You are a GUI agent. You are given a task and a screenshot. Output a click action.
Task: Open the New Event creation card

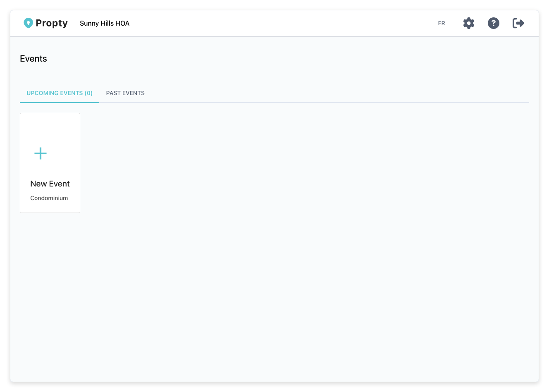coord(50,163)
